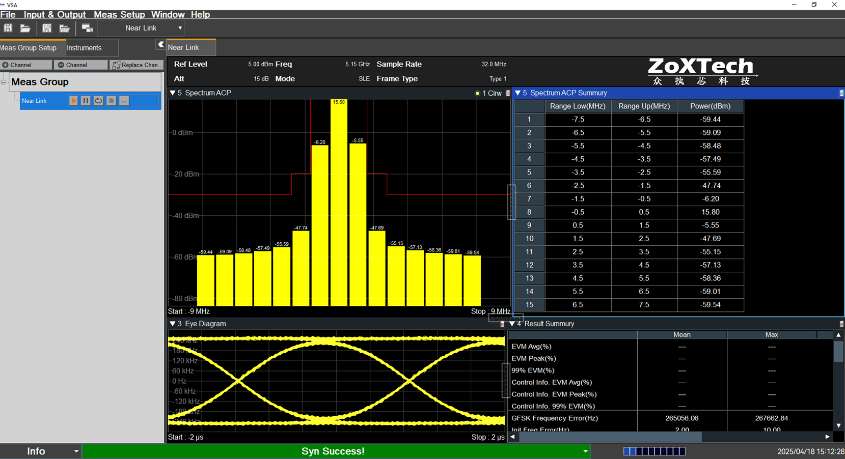845x459 pixels.
Task: Click the Result Summary horizontal scroll-right arrow
Action: tap(828, 437)
